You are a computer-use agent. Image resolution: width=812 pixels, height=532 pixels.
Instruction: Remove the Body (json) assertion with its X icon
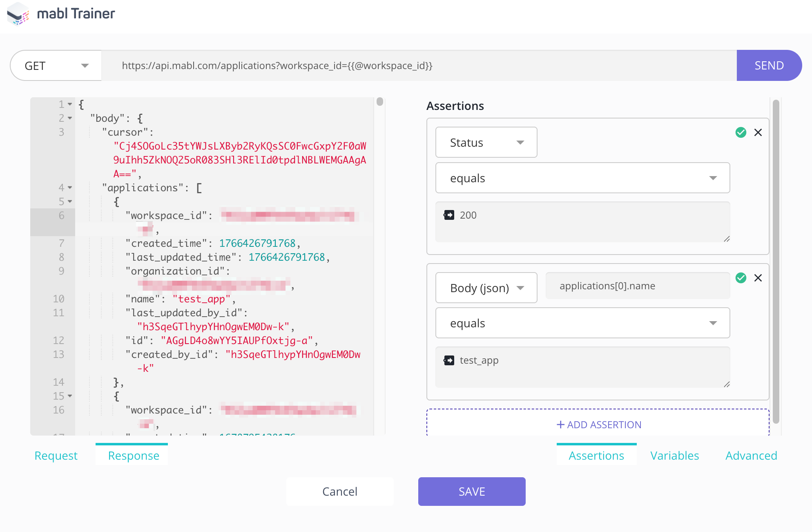[x=758, y=277]
